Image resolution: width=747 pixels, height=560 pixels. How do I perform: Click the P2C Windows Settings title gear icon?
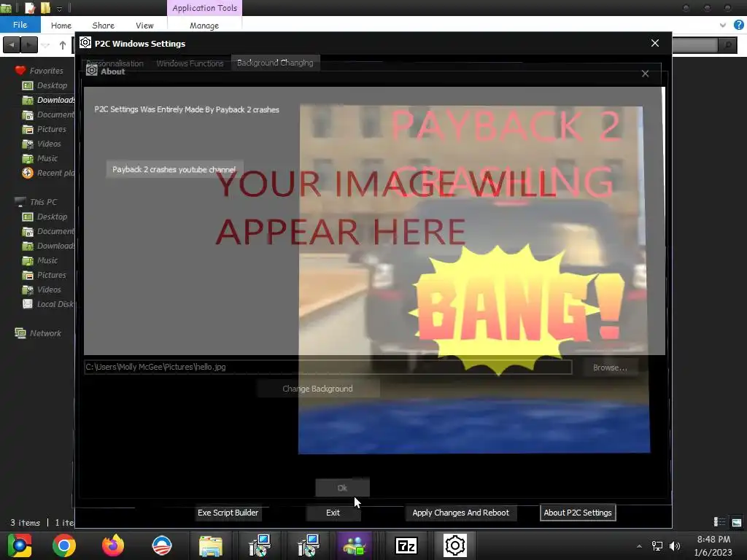tap(85, 43)
